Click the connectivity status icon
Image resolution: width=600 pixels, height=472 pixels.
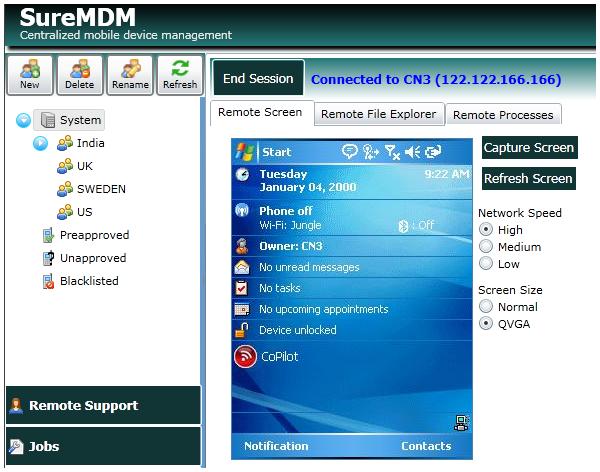pos(370,152)
